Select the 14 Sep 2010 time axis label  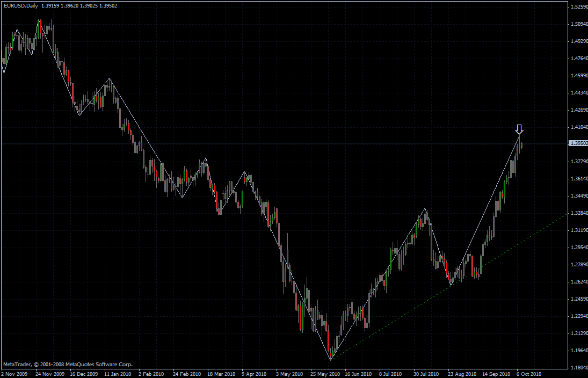496,374
